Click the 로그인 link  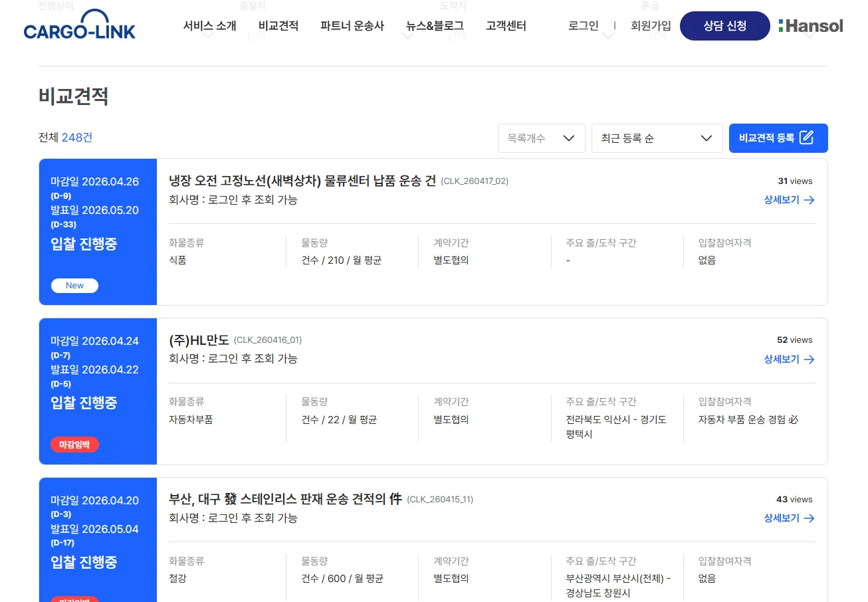click(x=584, y=26)
